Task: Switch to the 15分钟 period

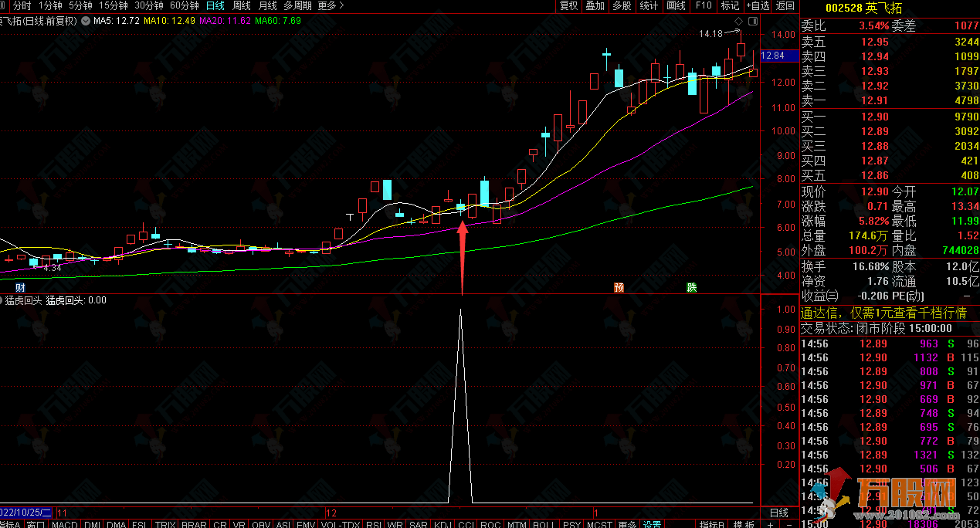Action: pos(113,5)
